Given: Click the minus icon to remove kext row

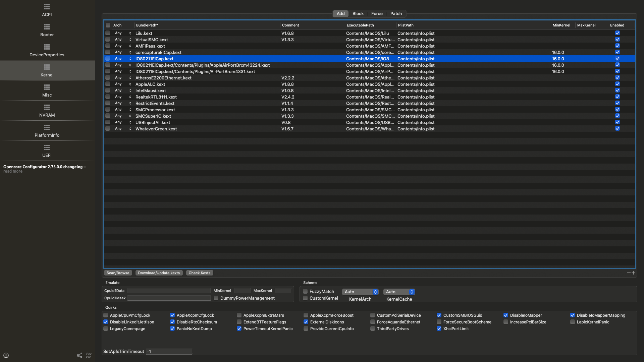Looking at the screenshot, I should [629, 273].
